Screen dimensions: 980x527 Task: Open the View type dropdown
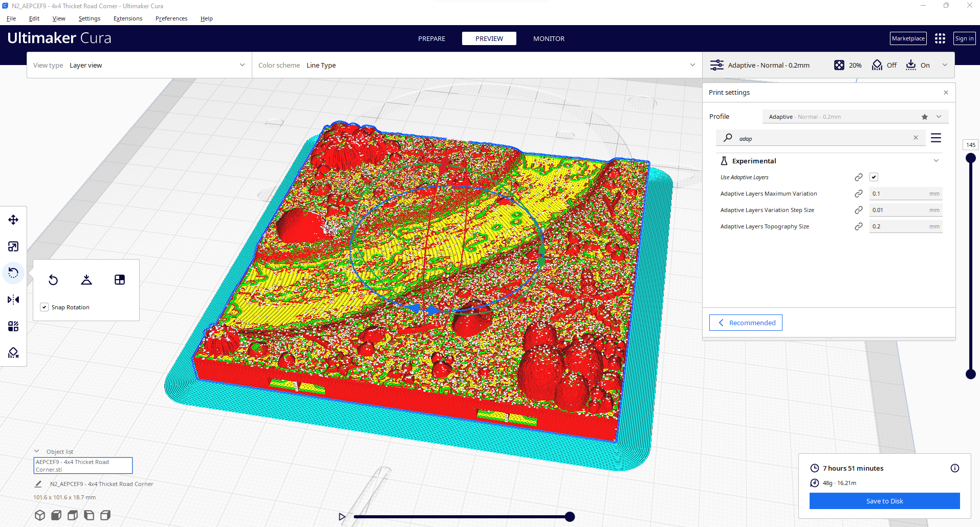[x=139, y=65]
